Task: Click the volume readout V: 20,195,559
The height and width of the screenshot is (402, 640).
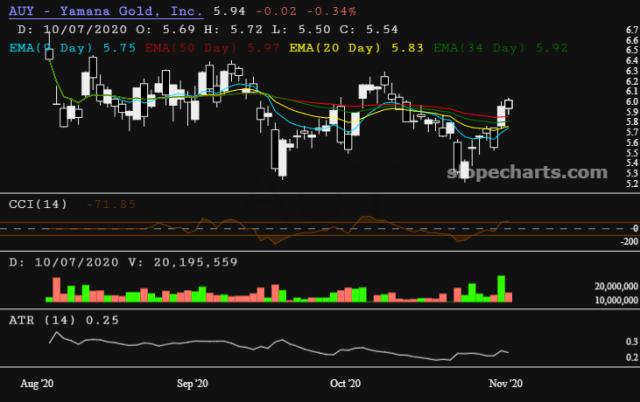Action: 183,262
